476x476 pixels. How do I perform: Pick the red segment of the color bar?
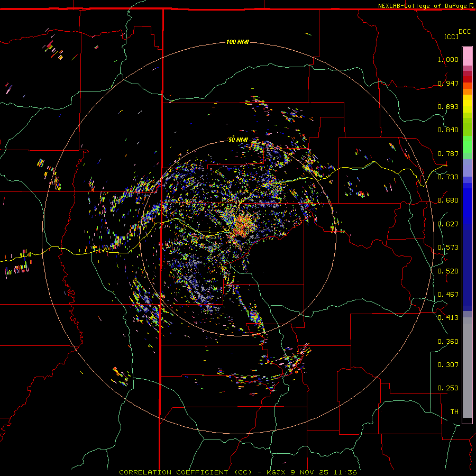(x=467, y=79)
